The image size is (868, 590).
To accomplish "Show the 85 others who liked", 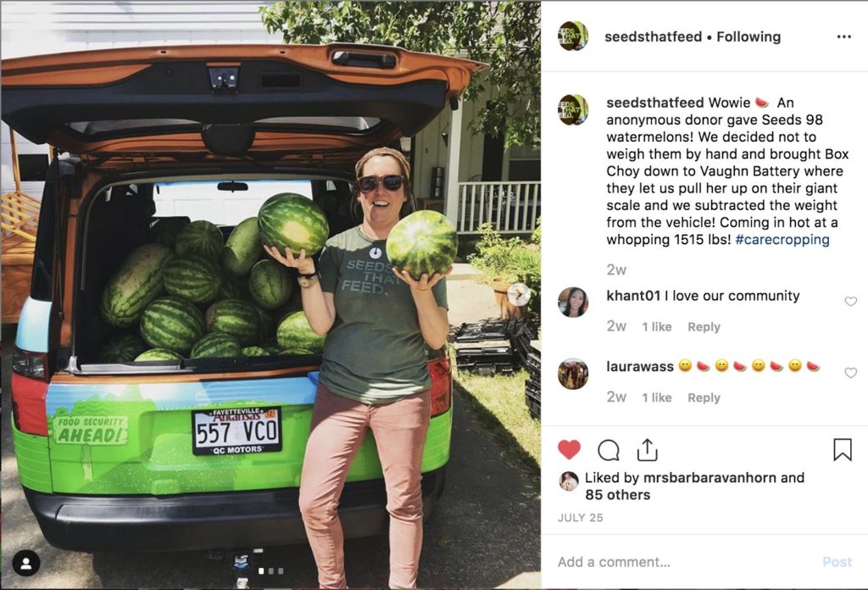I will 617,495.
